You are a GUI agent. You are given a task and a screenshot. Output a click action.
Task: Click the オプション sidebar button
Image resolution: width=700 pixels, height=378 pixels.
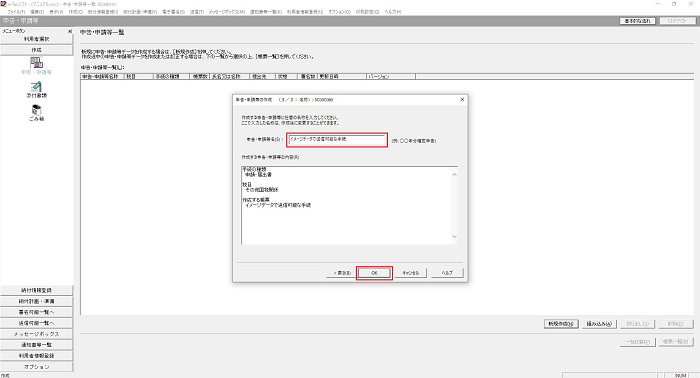point(36,366)
